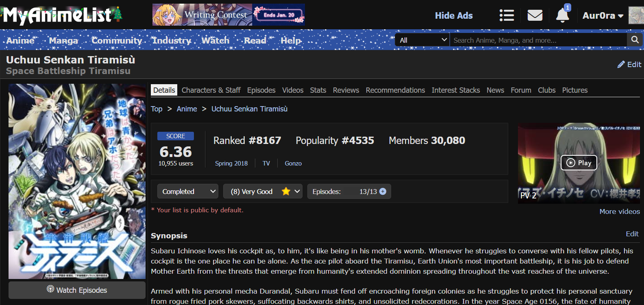Click the Popularity #4535 text
Image resolution: width=644 pixels, height=305 pixels.
click(335, 140)
